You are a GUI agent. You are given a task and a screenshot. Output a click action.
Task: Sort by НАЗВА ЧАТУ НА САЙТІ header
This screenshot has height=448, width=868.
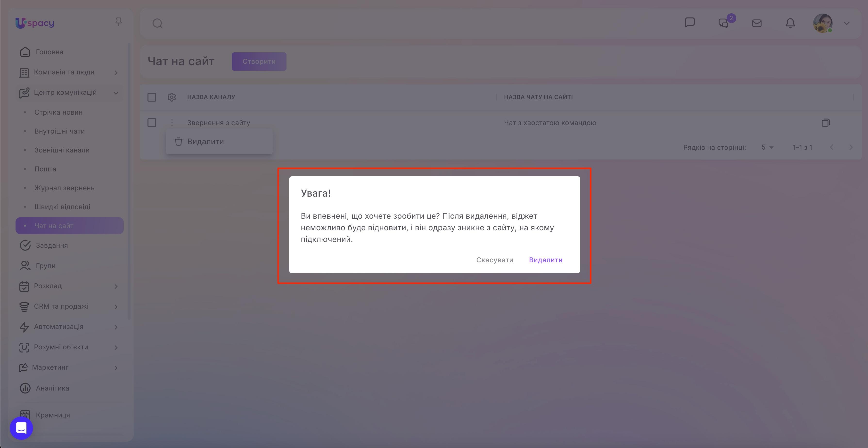pyautogui.click(x=538, y=97)
